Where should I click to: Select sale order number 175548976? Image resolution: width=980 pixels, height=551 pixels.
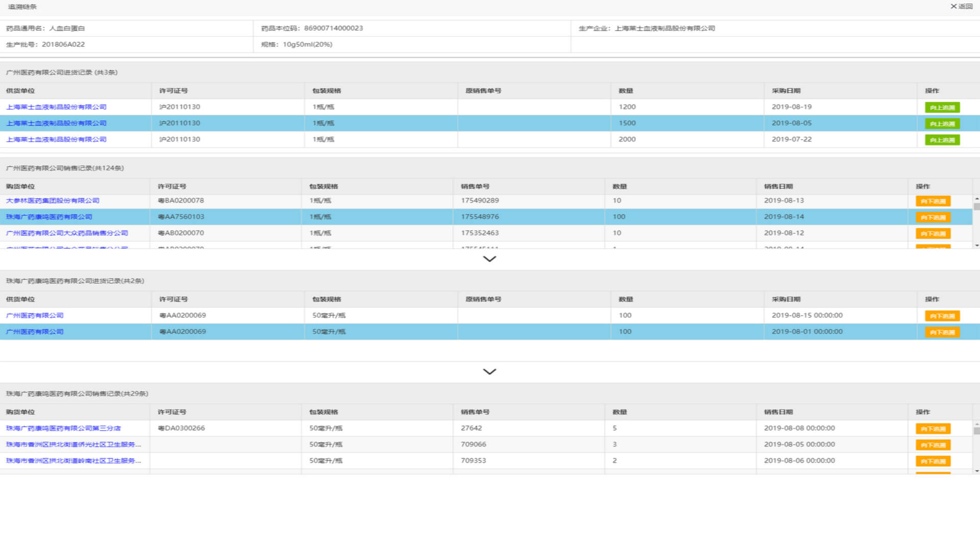pos(480,217)
